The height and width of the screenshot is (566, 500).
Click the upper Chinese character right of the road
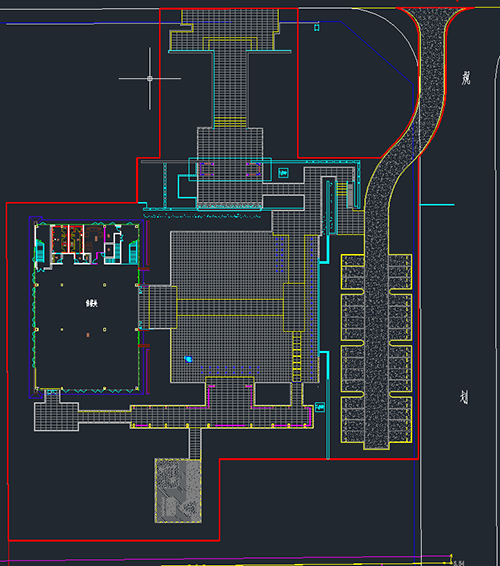pos(466,78)
